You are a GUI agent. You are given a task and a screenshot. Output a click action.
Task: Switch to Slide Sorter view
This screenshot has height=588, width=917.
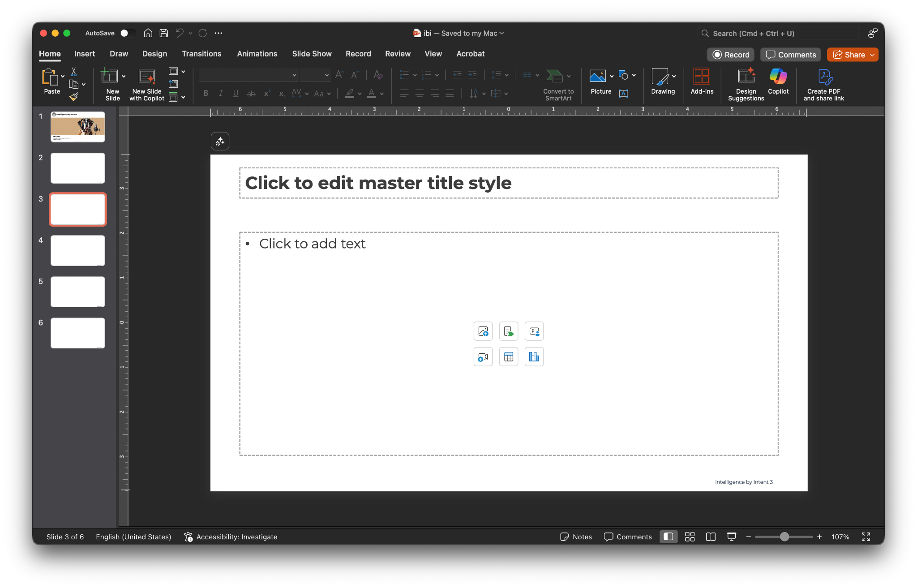click(690, 536)
